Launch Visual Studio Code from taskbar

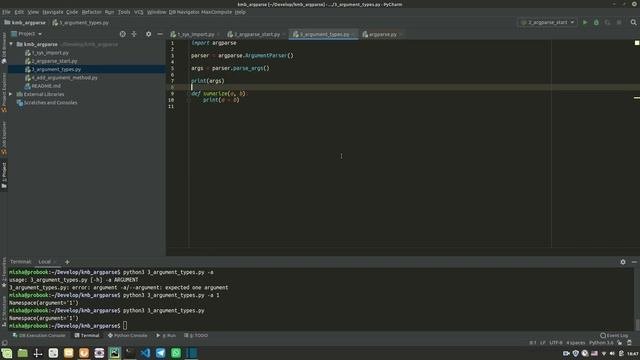(145, 353)
